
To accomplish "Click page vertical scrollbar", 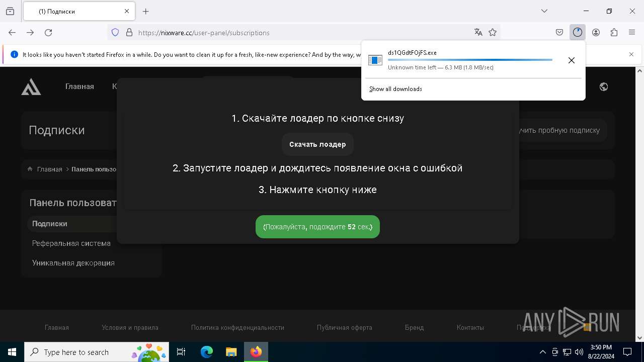I will point(639,204).
